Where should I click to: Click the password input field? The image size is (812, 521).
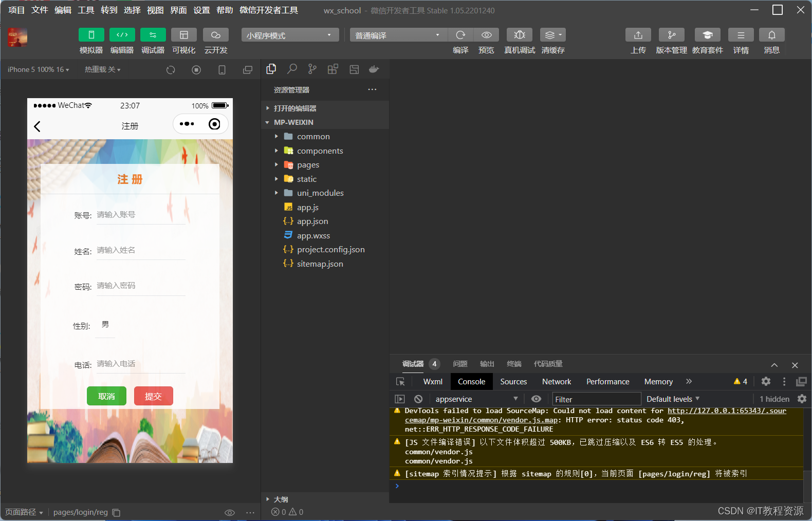click(140, 286)
